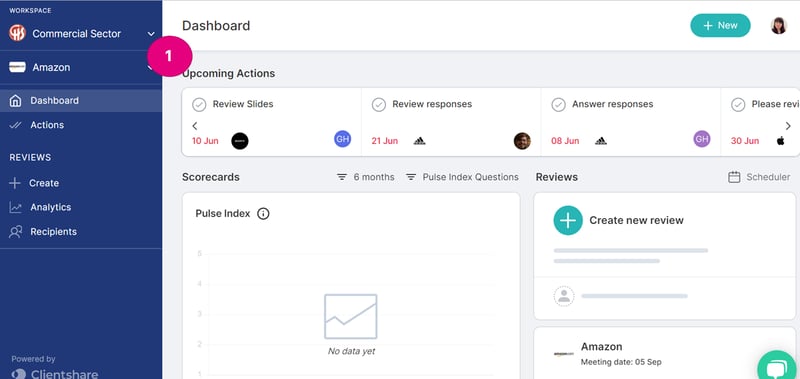This screenshot has height=379, width=800.
Task: Check off the 30 Jun action
Action: click(738, 105)
